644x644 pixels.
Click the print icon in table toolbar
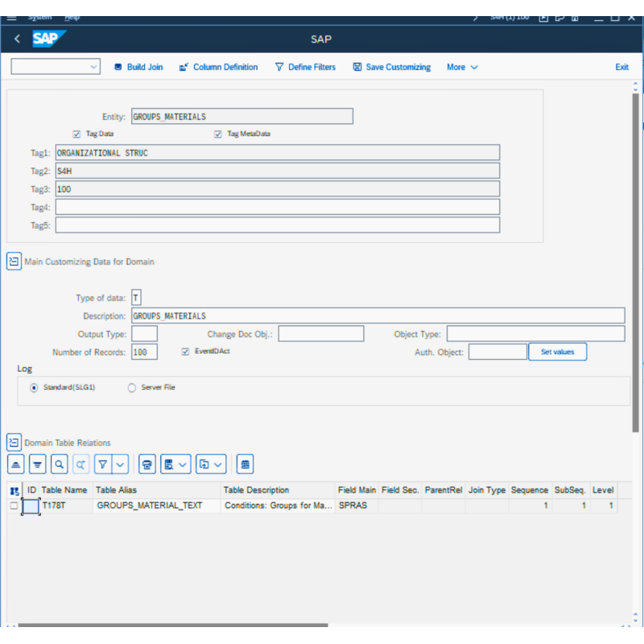click(147, 464)
